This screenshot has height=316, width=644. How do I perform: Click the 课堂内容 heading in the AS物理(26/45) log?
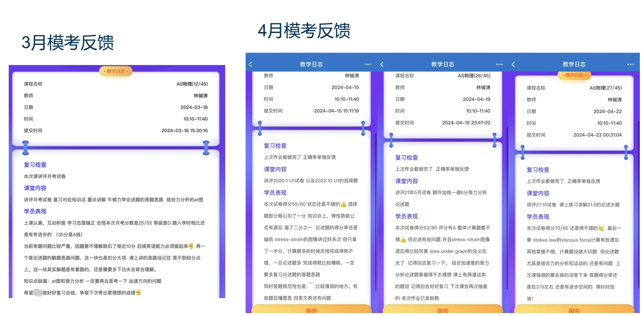pyautogui.click(x=406, y=181)
